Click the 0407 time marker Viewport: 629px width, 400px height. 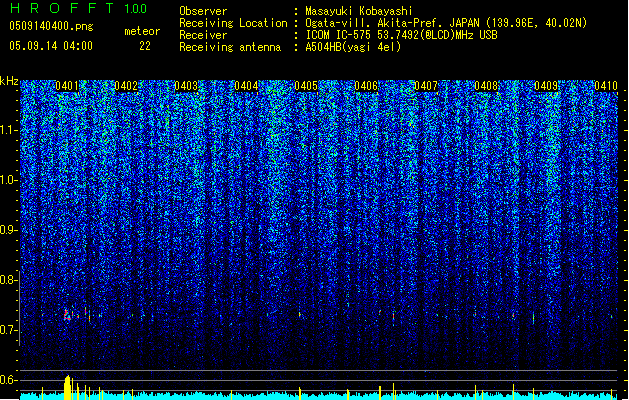pos(426,86)
